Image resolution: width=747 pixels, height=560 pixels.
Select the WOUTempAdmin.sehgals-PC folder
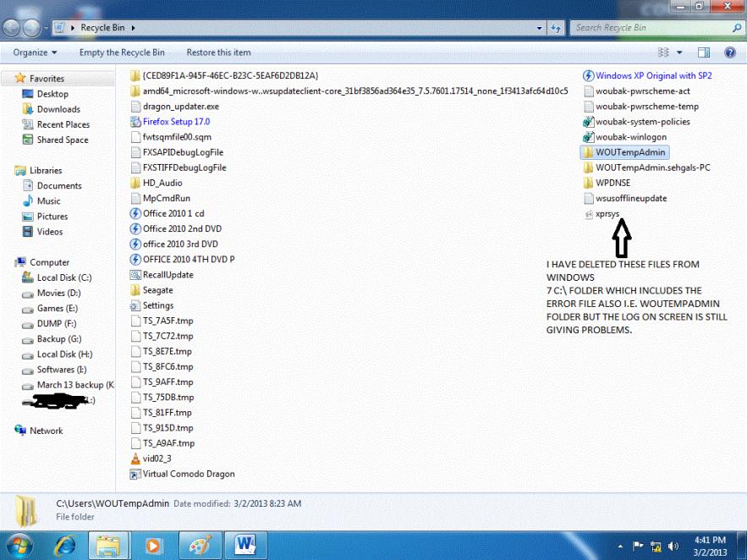point(652,167)
